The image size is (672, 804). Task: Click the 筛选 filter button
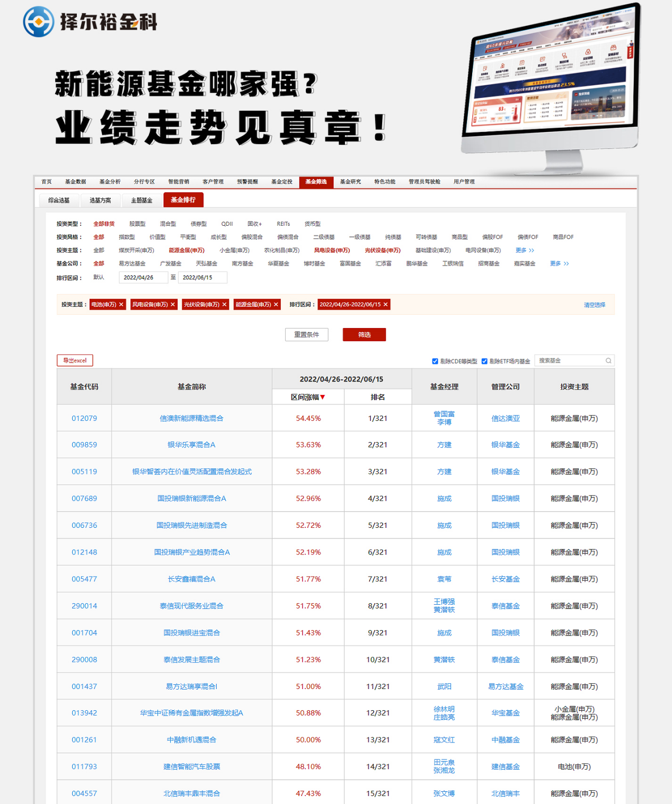tap(364, 334)
